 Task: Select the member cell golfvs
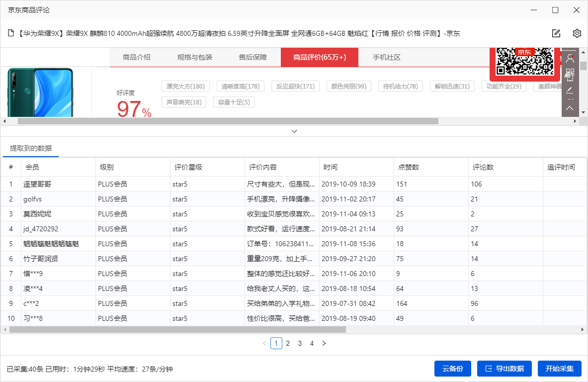pyautogui.click(x=58, y=199)
